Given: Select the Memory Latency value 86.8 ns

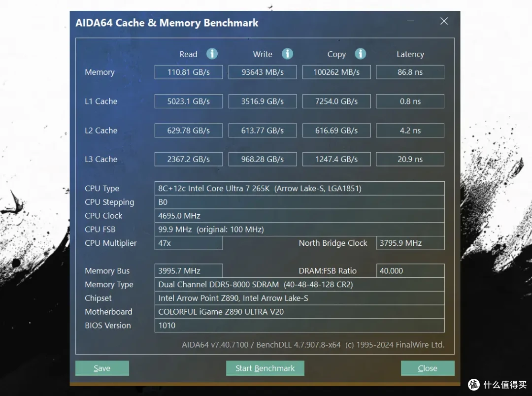Looking at the screenshot, I should [410, 72].
